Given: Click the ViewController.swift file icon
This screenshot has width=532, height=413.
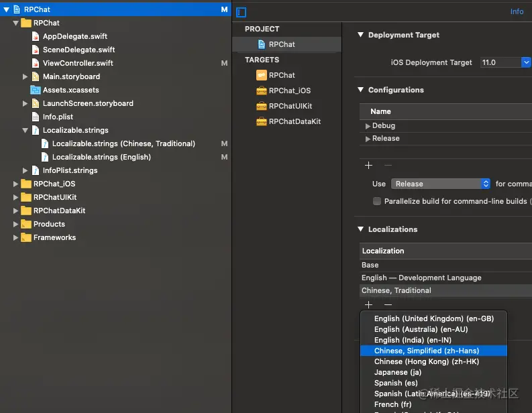Looking at the screenshot, I should point(36,63).
